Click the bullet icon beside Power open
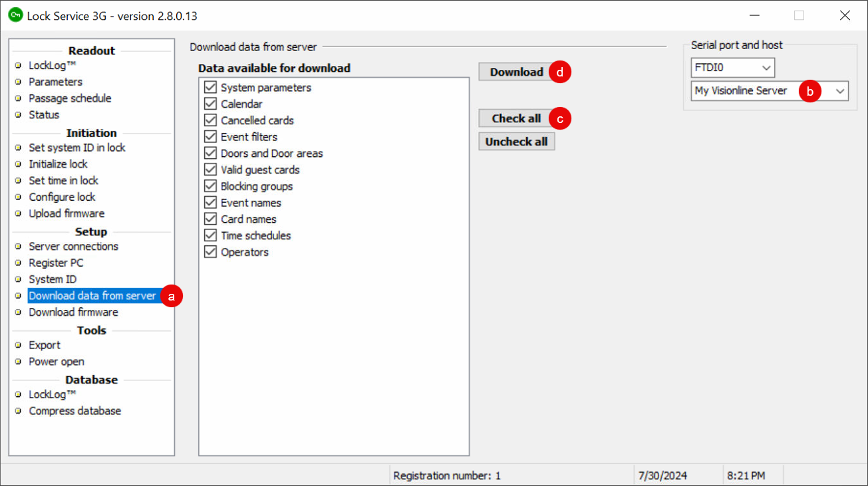 (18, 361)
